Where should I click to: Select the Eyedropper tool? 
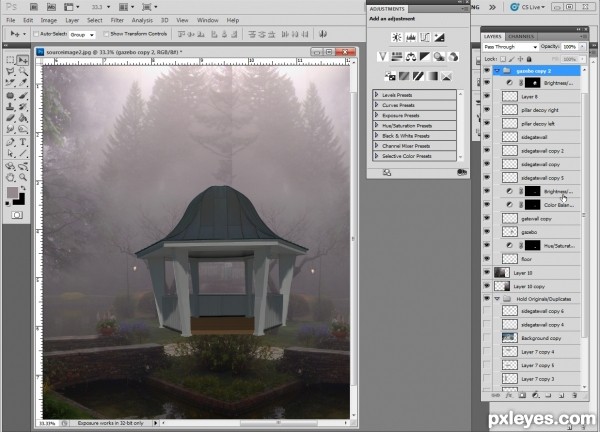click(x=23, y=82)
